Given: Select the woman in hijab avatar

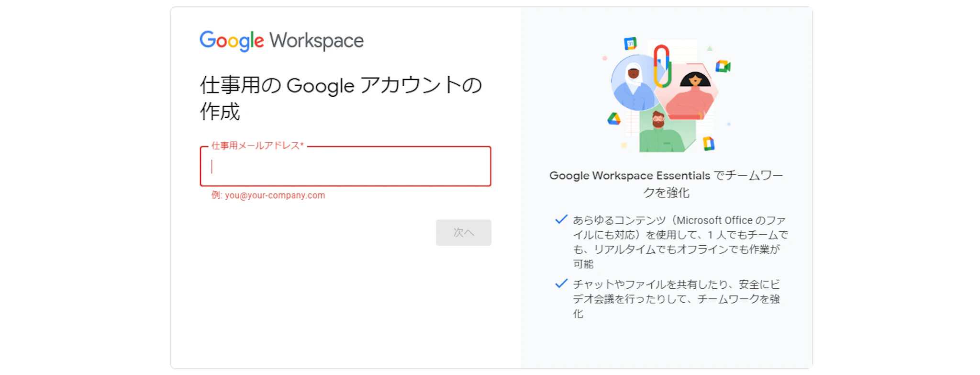Looking at the screenshot, I should tap(634, 84).
